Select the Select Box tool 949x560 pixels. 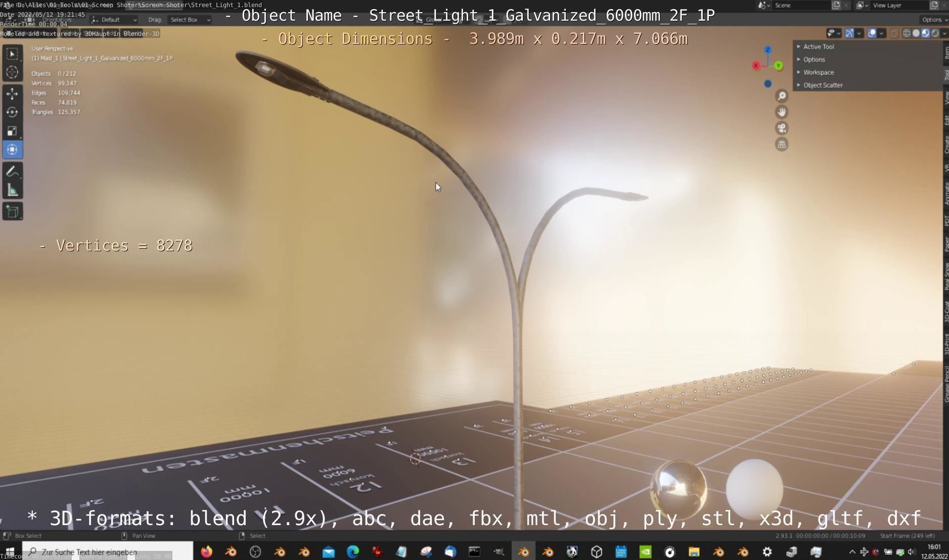pyautogui.click(x=13, y=54)
